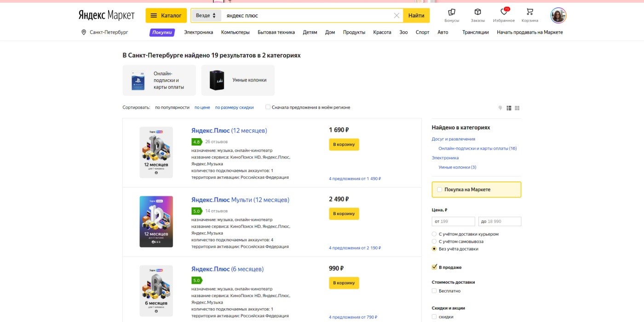
Task: Go to Электроника category
Action: pyautogui.click(x=199, y=32)
